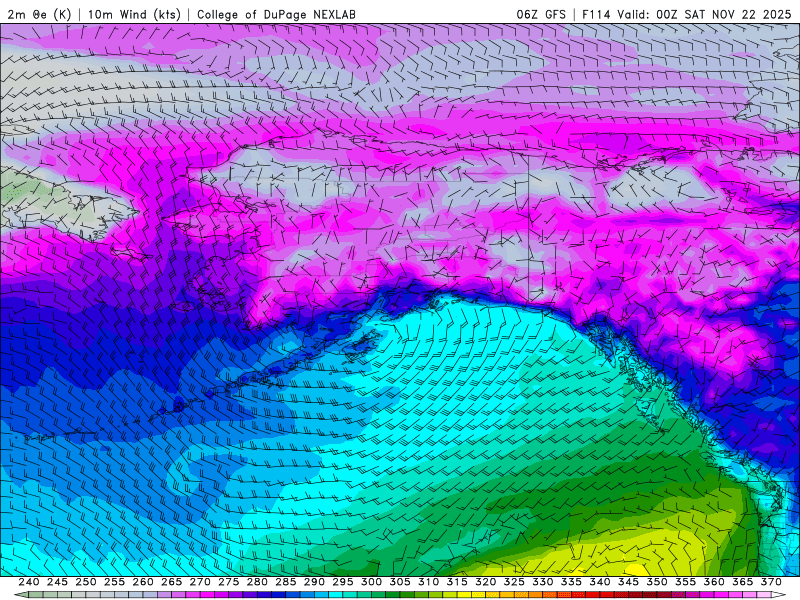Select the 295 value on the color scale
The height and width of the screenshot is (600, 800).
(x=343, y=582)
